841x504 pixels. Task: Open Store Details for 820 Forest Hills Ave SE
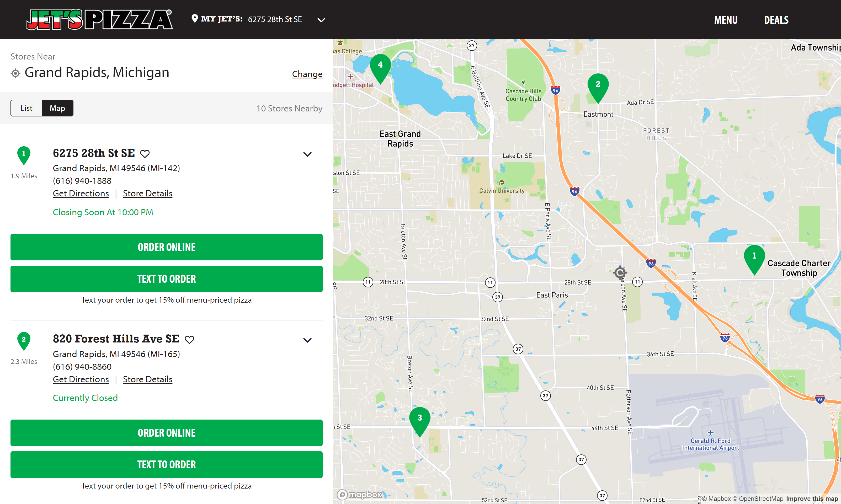(147, 379)
